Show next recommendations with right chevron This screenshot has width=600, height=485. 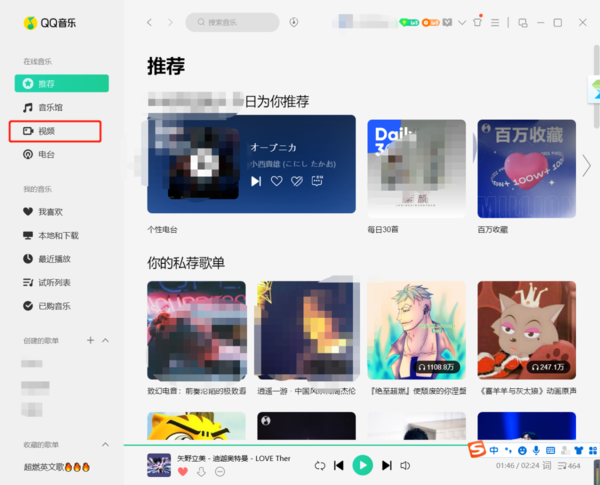pos(586,166)
